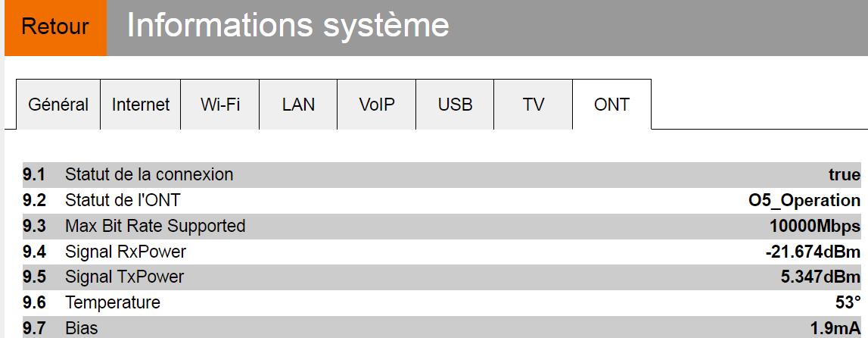This screenshot has width=868, height=338.
Task: Go to the LAN tab
Action: tap(298, 105)
